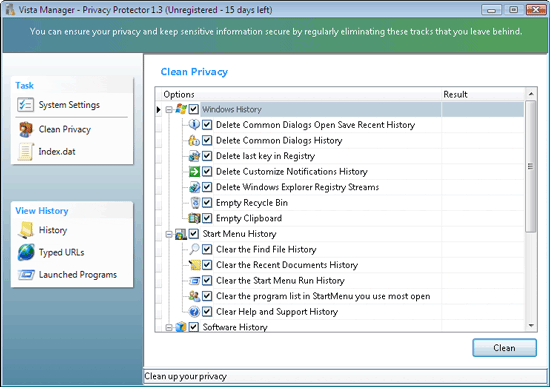The height and width of the screenshot is (387, 550).
Task: Click the Windows History flag icon
Action: pyautogui.click(x=181, y=109)
